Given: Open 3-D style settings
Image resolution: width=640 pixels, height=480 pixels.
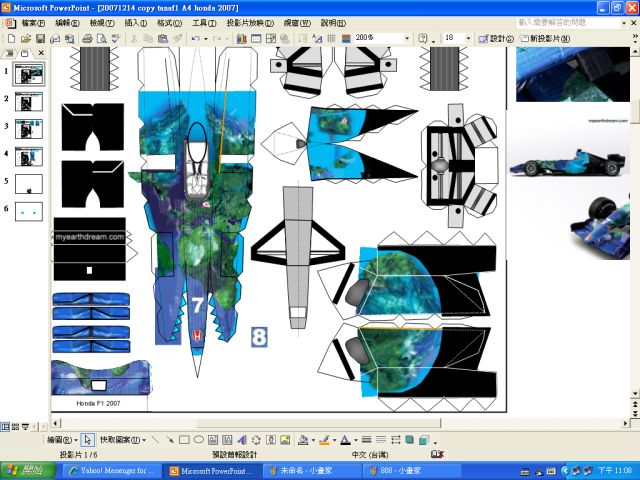Looking at the screenshot, I should (424, 440).
